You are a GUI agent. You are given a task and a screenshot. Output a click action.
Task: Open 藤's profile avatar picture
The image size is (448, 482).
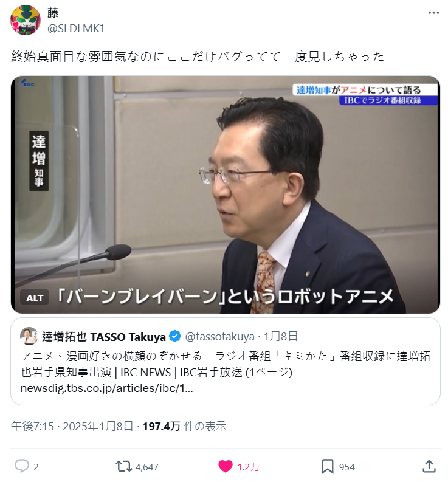(26, 20)
